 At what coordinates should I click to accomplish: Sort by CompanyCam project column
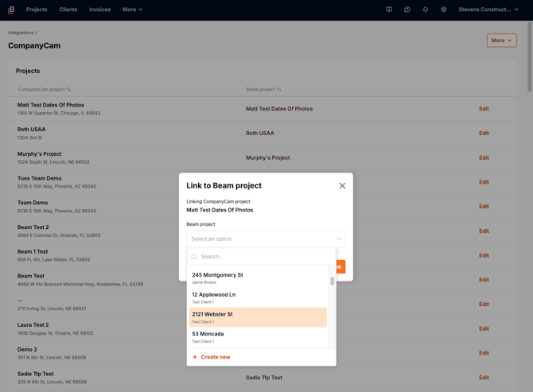click(x=45, y=89)
